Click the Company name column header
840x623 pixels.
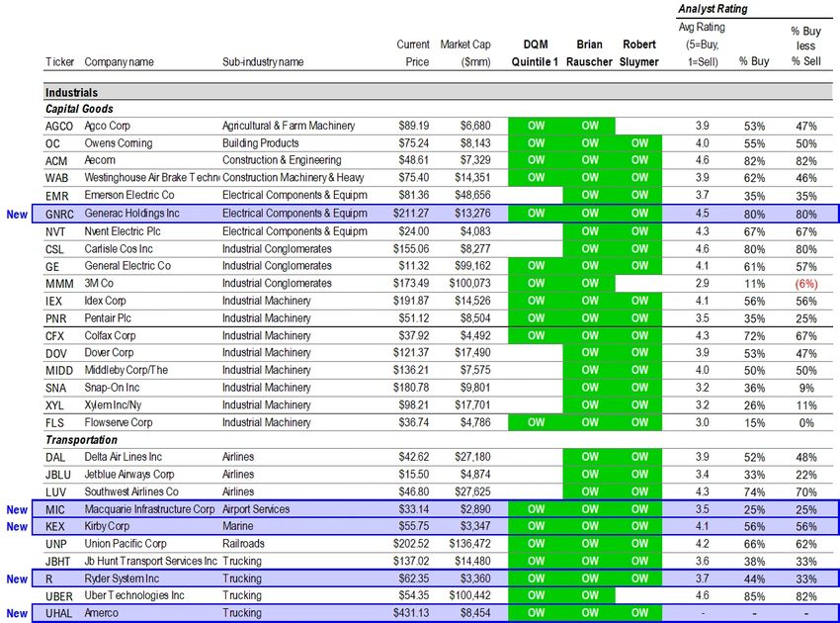(x=119, y=62)
